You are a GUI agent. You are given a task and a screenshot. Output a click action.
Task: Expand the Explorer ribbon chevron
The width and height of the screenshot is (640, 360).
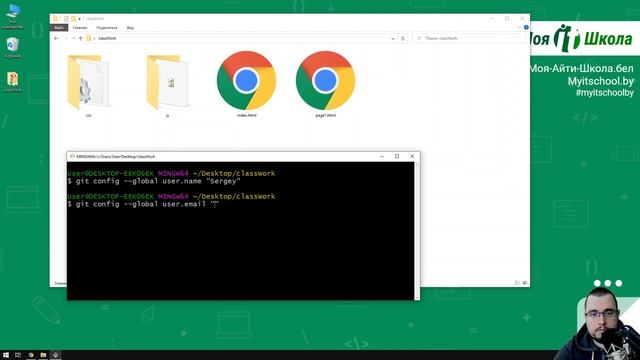pyautogui.click(x=519, y=27)
